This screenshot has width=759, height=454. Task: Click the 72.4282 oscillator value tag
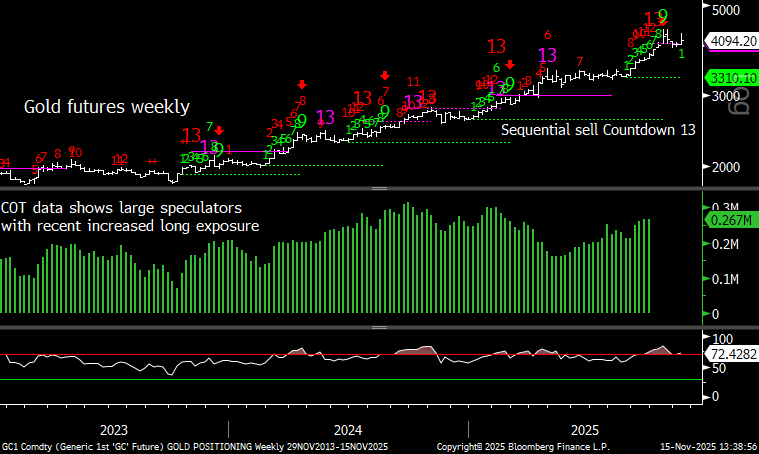729,355
